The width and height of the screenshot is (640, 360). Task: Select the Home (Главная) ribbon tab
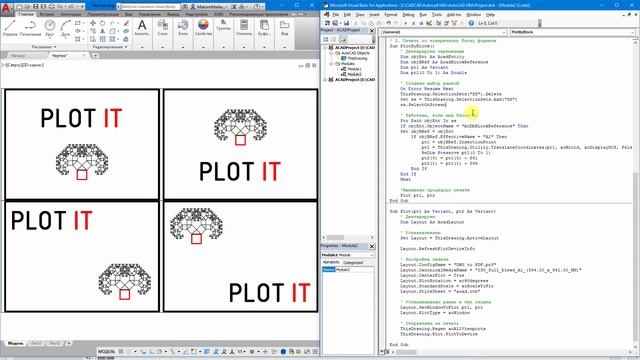(26, 14)
